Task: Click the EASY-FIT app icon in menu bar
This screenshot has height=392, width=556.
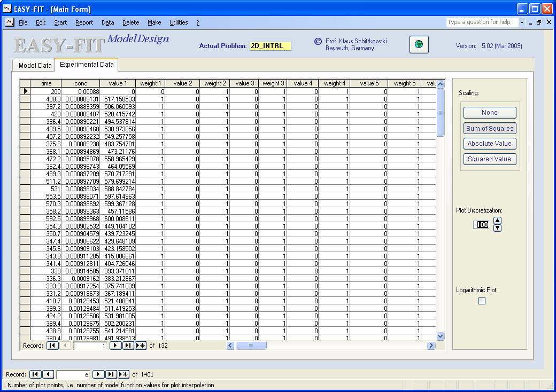Action: [x=9, y=22]
